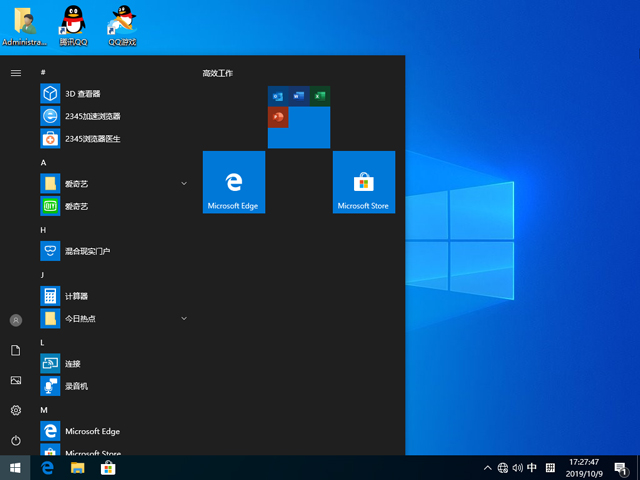
Task: Open Edge from the taskbar
Action: coord(47,468)
